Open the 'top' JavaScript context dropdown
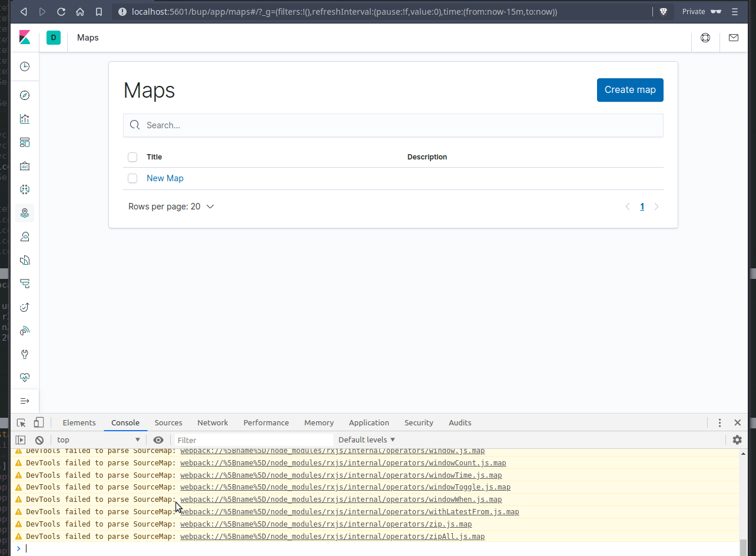756x556 pixels. coord(99,440)
